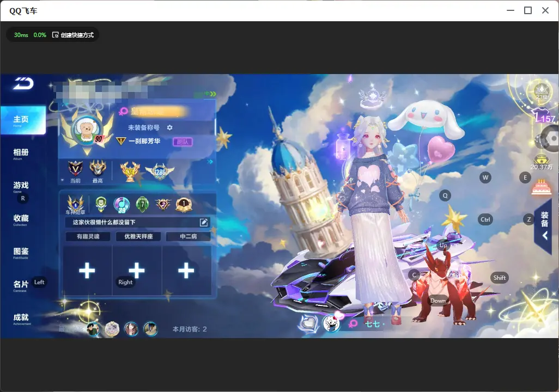Add a photo in the third plus slot
Screen dimensions: 559x392
click(x=186, y=271)
